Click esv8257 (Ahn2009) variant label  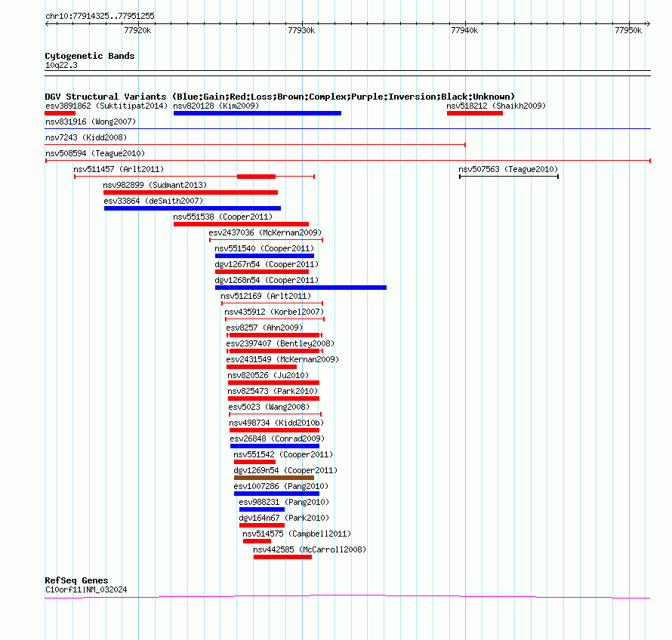(264, 328)
